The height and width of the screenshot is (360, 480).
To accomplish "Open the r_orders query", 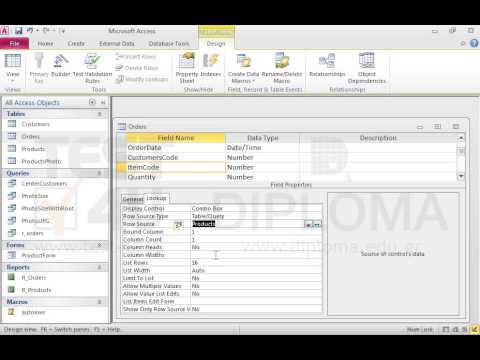I will (x=33, y=233).
